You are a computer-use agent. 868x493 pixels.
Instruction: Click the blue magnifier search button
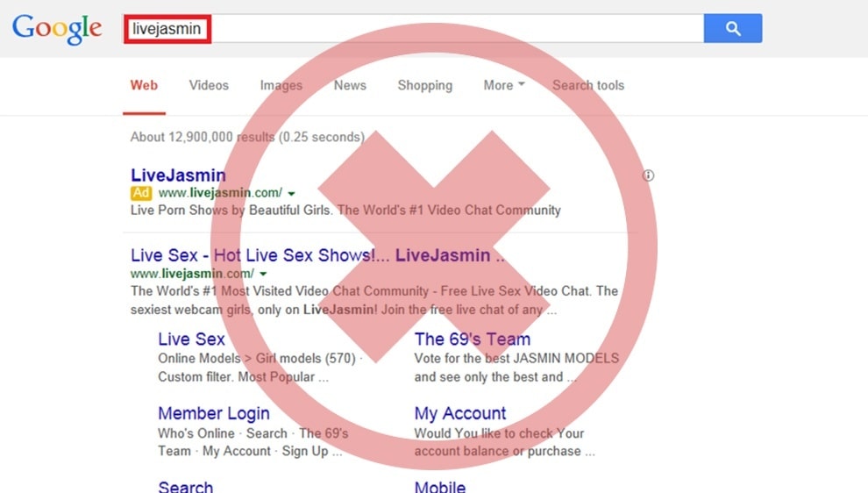coord(733,29)
